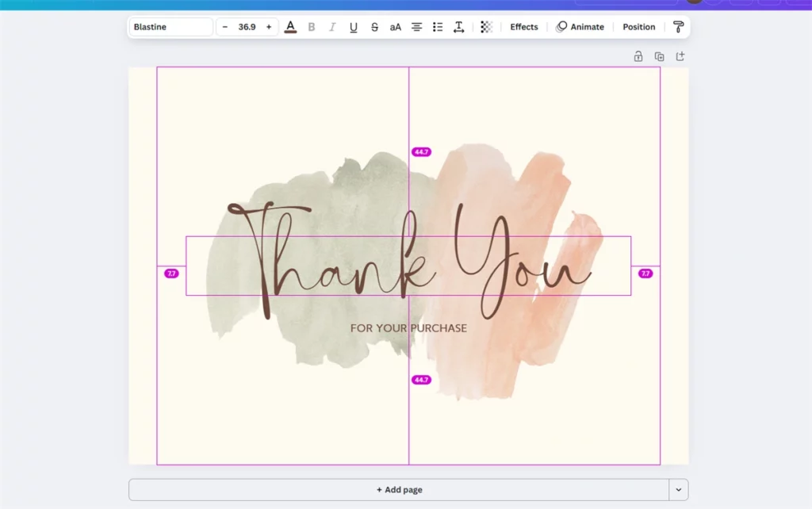
Task: Change text case with the aA icon
Action: [x=395, y=26]
